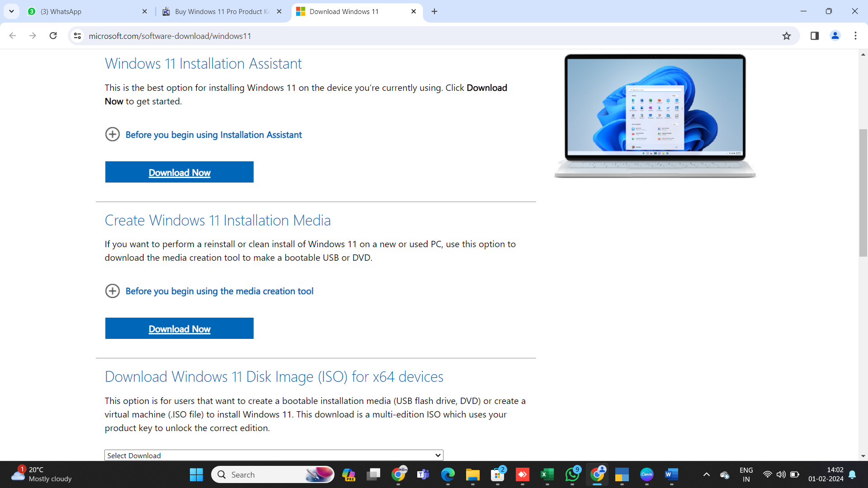Open Word from taskbar
Screen dimensions: 868x488
672,474
